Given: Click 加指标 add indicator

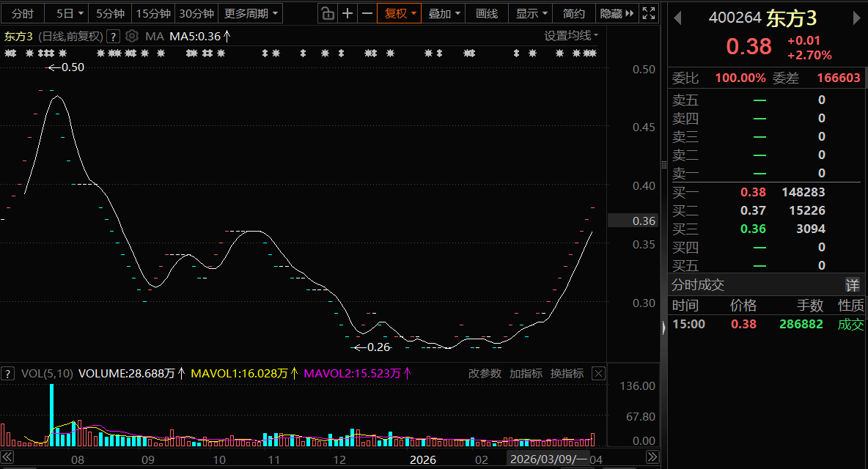Looking at the screenshot, I should (x=526, y=373).
